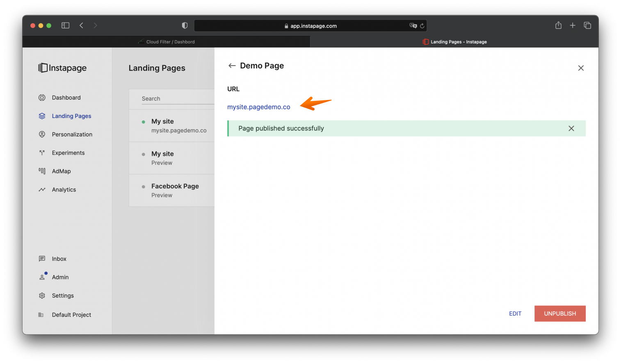Close the Demo Page panel
Screen dimensions: 621x364
(x=581, y=68)
